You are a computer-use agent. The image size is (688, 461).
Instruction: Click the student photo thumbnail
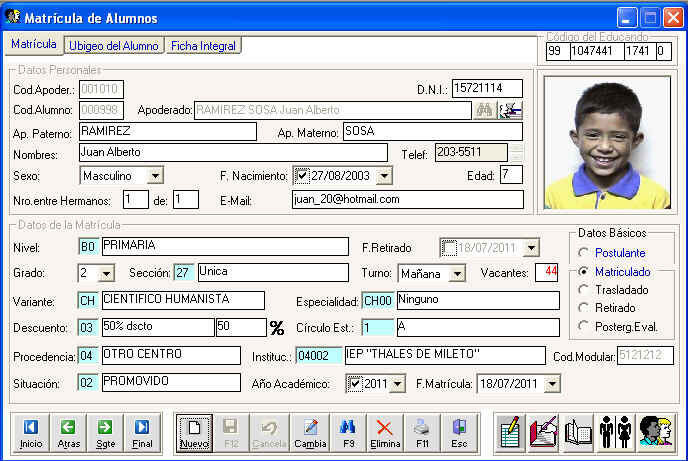607,140
